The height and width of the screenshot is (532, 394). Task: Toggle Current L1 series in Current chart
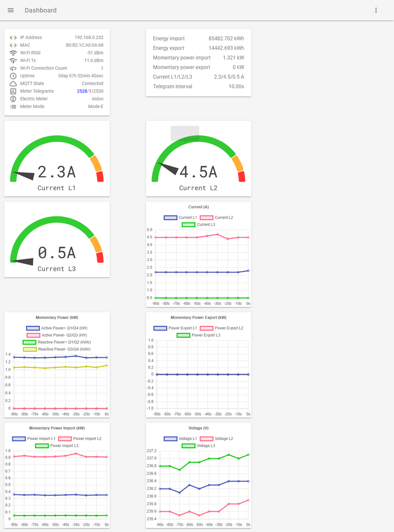point(180,218)
